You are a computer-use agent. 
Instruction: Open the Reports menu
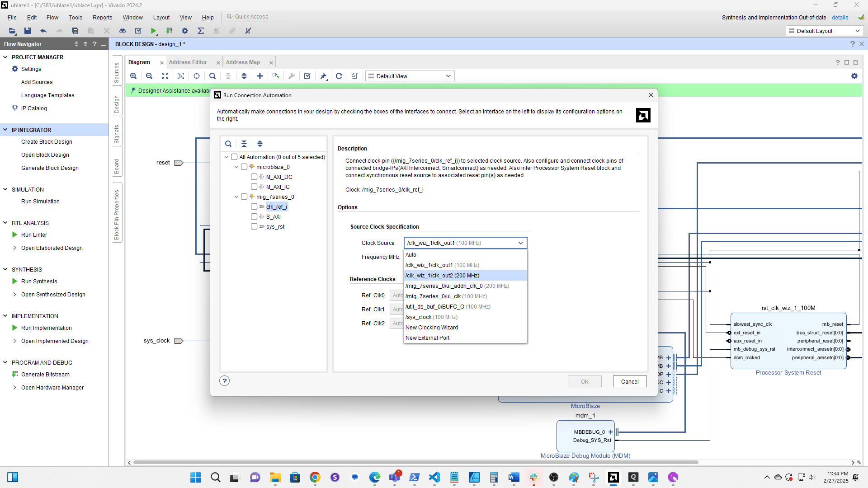tap(102, 18)
